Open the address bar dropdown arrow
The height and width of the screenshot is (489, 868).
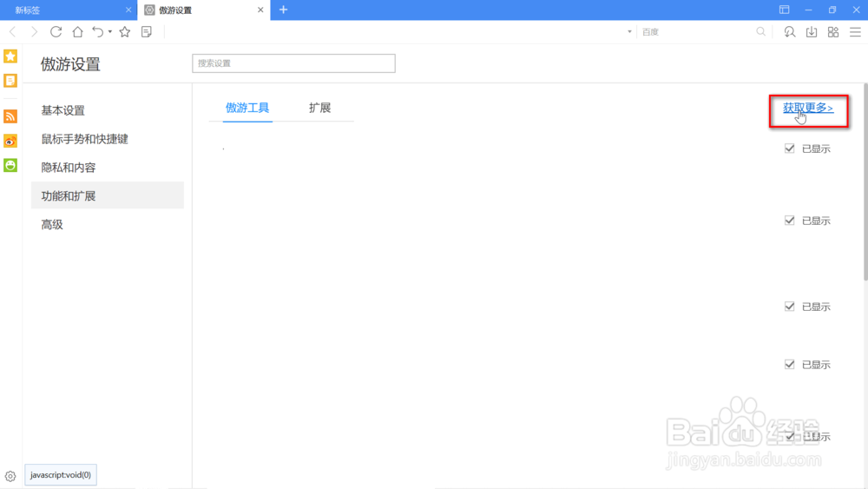[x=629, y=32]
